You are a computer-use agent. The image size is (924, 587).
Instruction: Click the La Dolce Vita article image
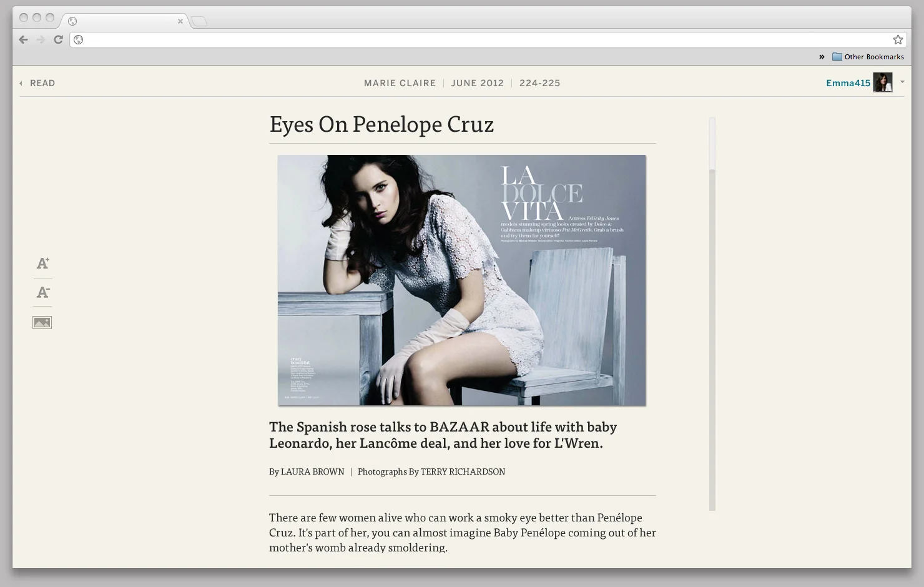462,280
